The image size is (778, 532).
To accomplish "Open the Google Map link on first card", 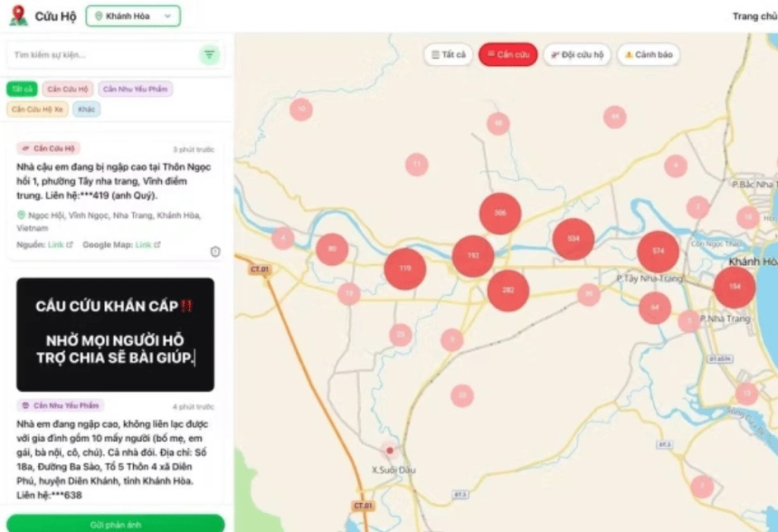I will (147, 245).
